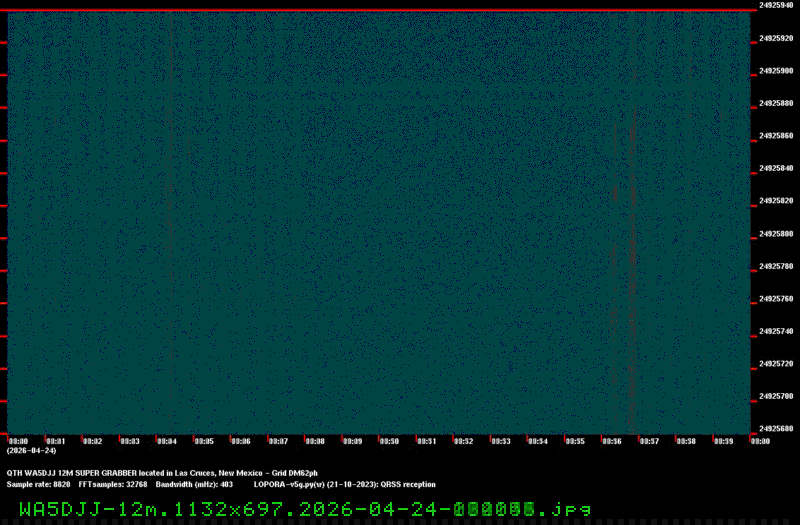Click the 00:52 time axis marker
The height and width of the screenshot is (525, 800).
tap(463, 441)
